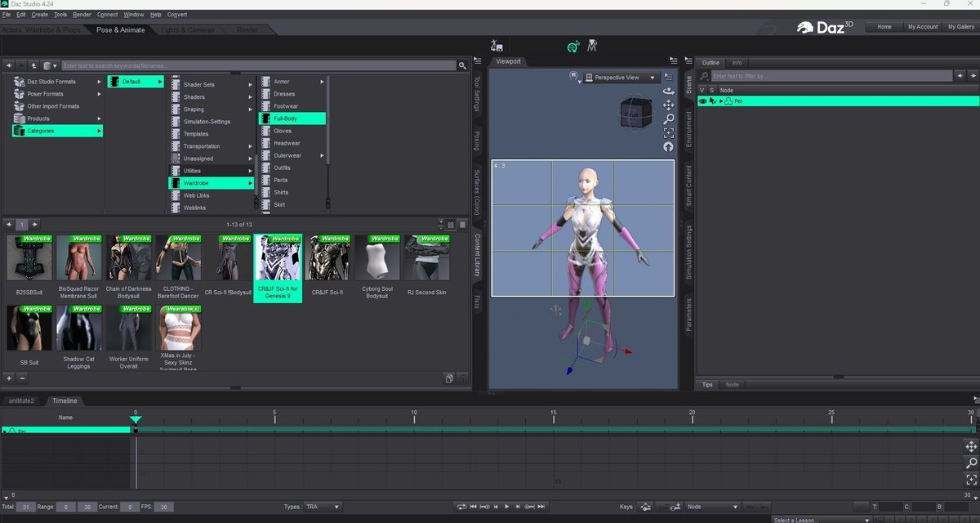The image size is (980, 523).
Task: Click the frame selection icon in viewport
Action: (x=669, y=133)
